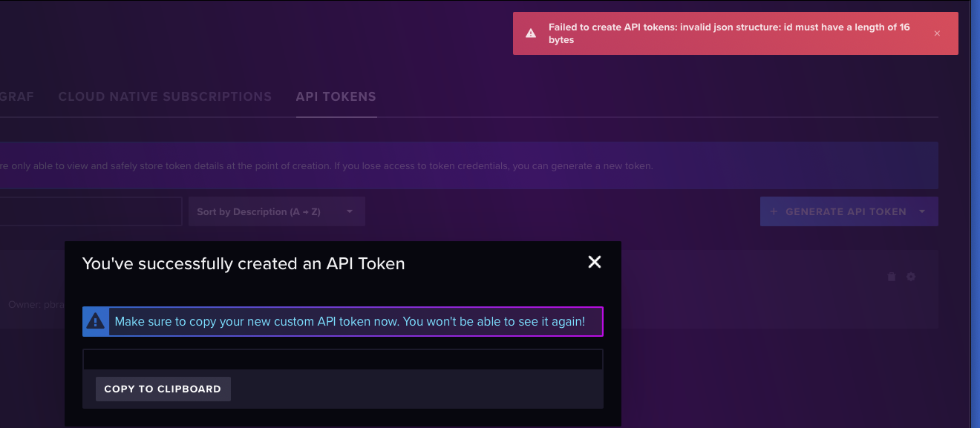Click the empty token value field

tap(342, 359)
